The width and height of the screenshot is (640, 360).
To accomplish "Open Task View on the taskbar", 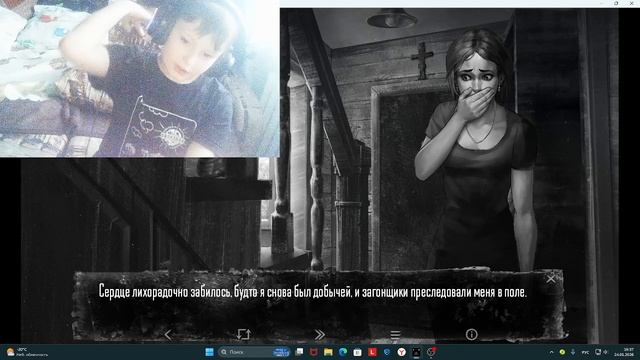I will 300,352.
